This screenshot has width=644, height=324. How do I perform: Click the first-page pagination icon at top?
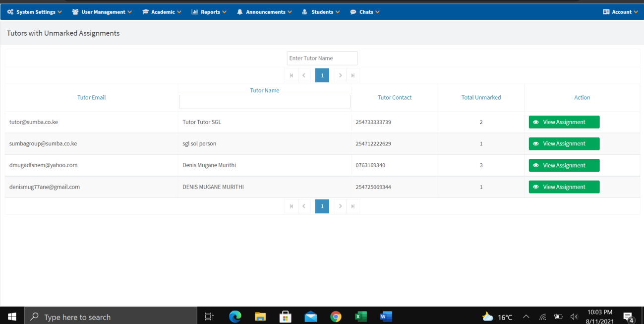(292, 75)
